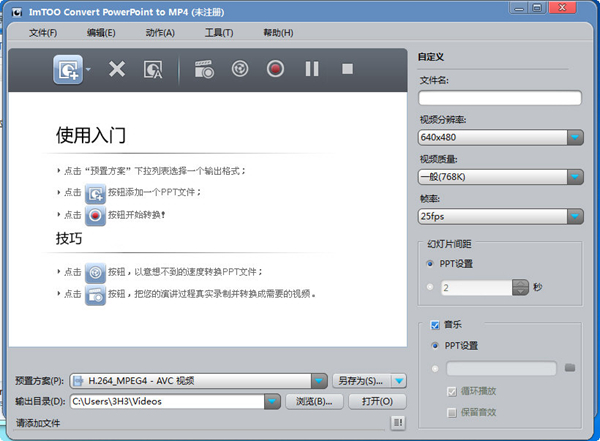Click the app logo icon in title bar
This screenshot has width=600, height=441.
(x=16, y=12)
